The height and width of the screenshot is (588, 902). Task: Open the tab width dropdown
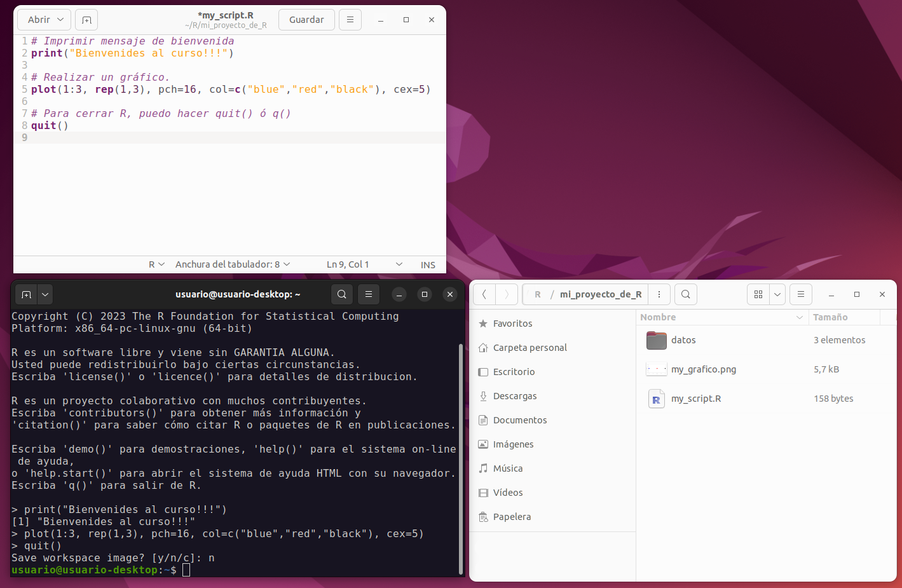click(233, 264)
